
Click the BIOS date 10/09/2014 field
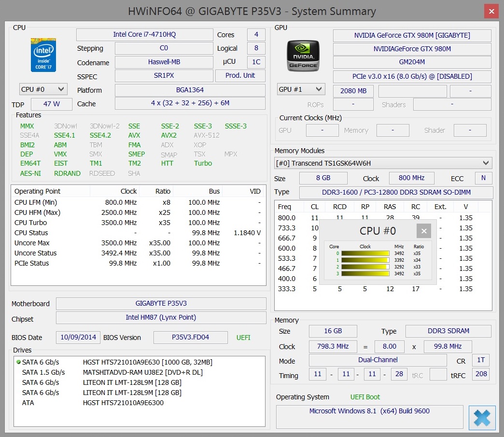point(78,338)
